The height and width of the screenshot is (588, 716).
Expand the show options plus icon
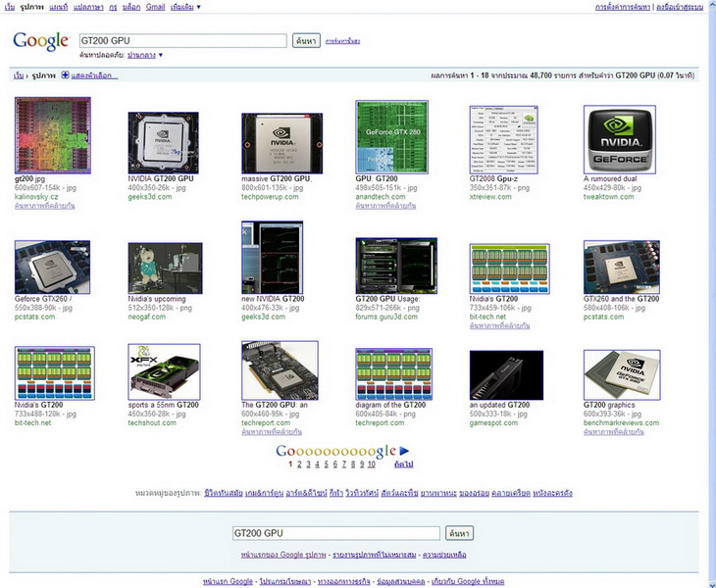pyautogui.click(x=65, y=75)
